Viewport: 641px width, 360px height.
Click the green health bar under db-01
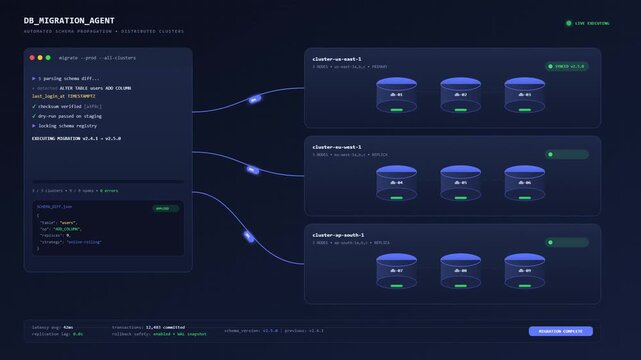[397, 110]
